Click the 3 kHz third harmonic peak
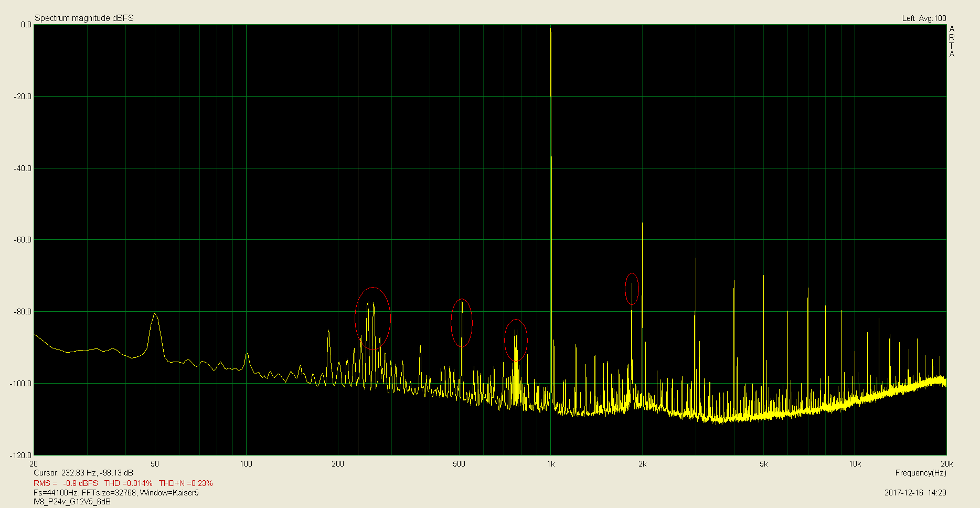 click(696, 259)
